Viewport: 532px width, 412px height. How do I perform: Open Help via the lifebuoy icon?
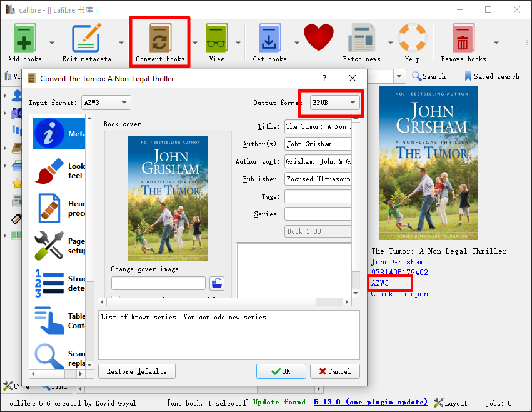coord(412,38)
